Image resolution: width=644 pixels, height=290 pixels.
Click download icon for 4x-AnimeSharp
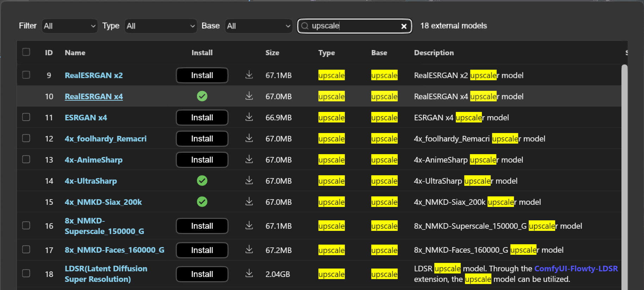click(x=249, y=159)
